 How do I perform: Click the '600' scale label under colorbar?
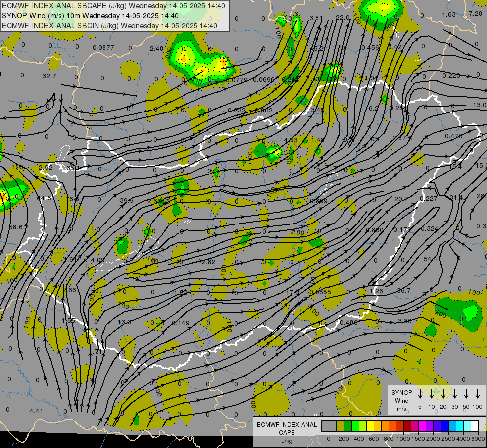(x=374, y=439)
